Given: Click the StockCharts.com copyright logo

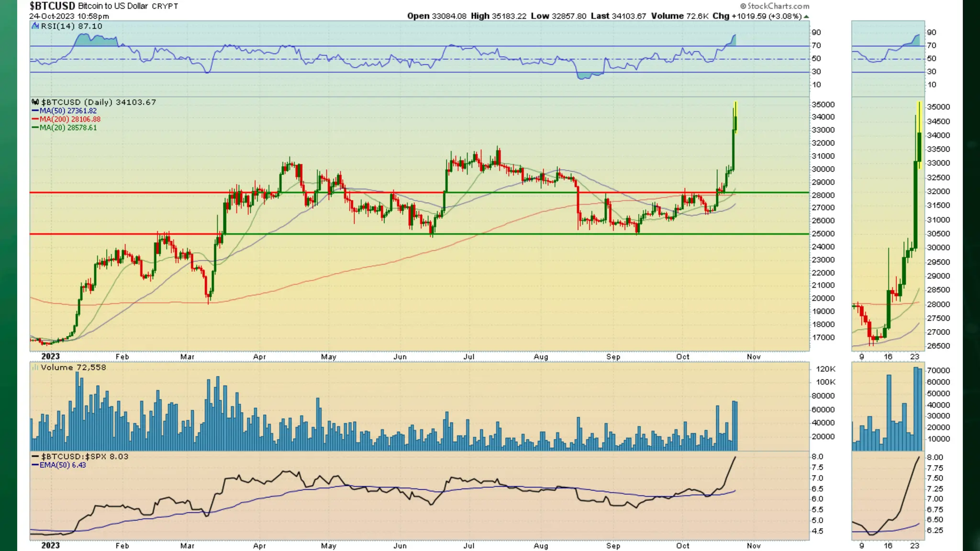Looking at the screenshot, I should (743, 6).
